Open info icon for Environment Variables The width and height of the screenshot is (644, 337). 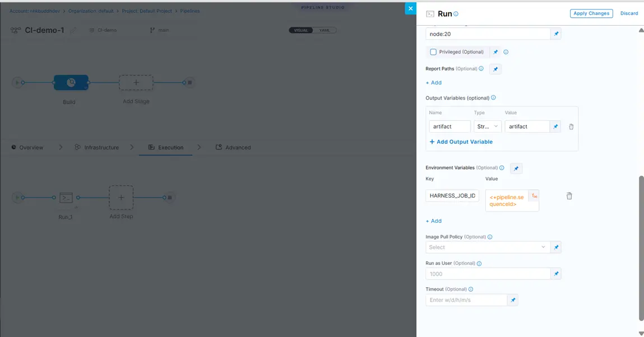pos(502,168)
